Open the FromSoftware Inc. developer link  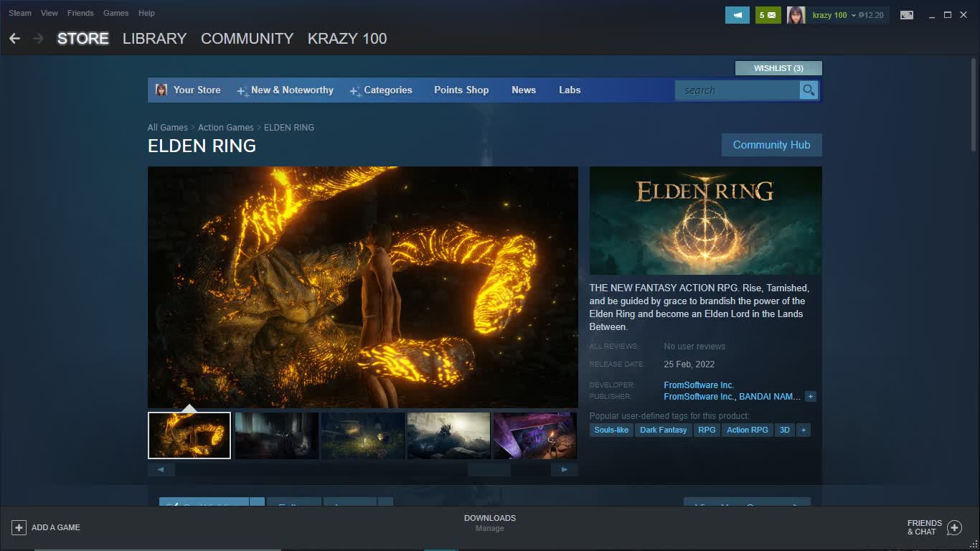(x=698, y=385)
